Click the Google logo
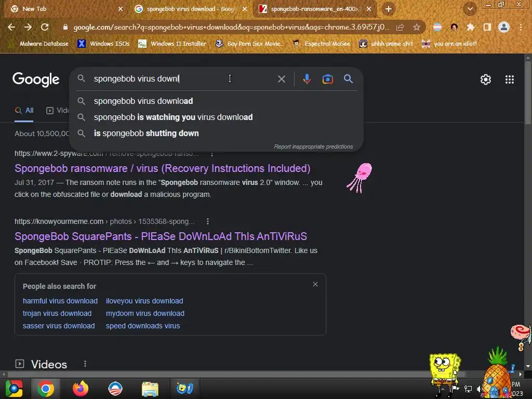Viewport: 532px width, 399px height. (36, 79)
